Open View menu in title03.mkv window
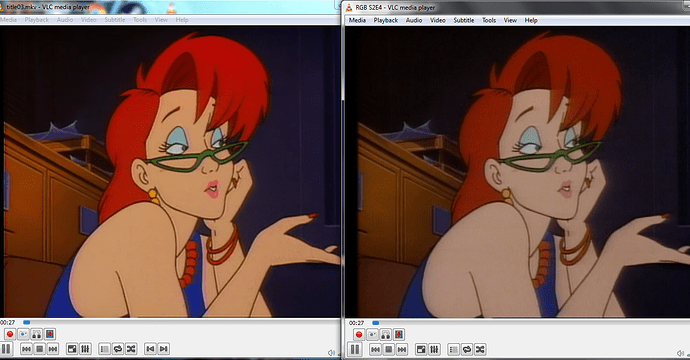The height and width of the screenshot is (360, 690). click(161, 20)
